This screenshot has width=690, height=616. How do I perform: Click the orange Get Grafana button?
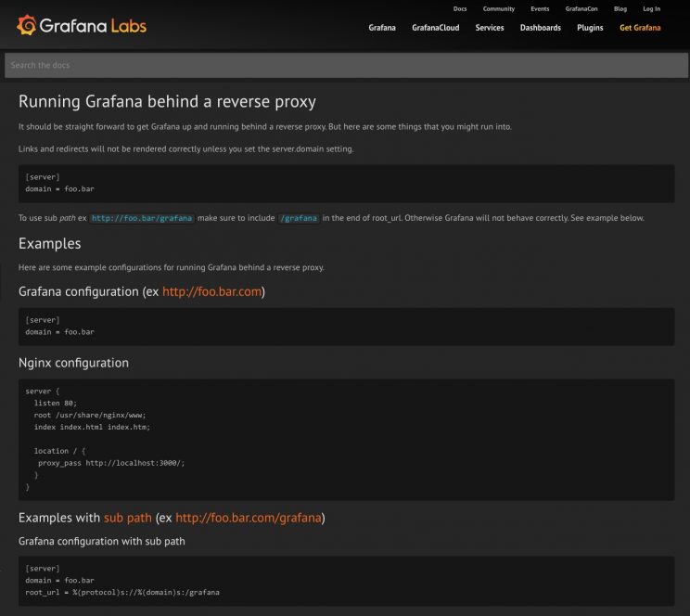point(640,28)
